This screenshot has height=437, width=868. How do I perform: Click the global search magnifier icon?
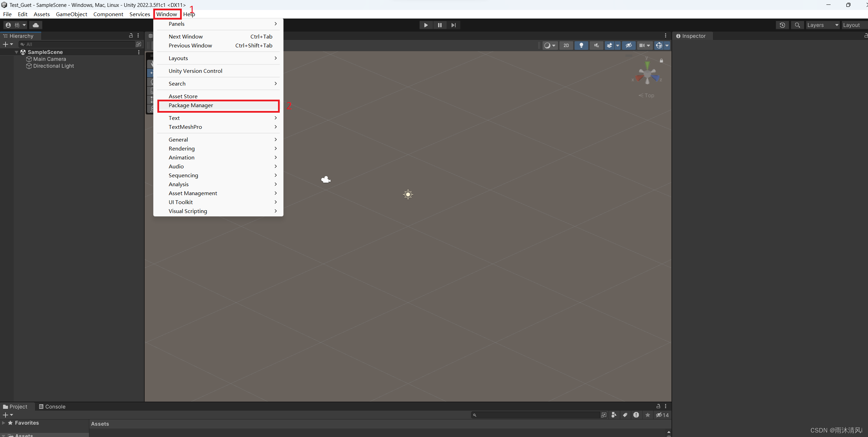click(797, 25)
